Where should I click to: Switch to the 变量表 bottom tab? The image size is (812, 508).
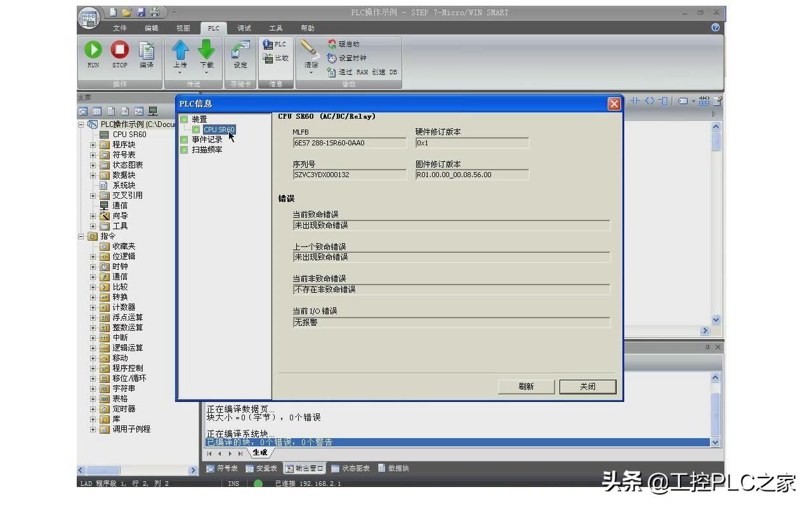click(261, 469)
